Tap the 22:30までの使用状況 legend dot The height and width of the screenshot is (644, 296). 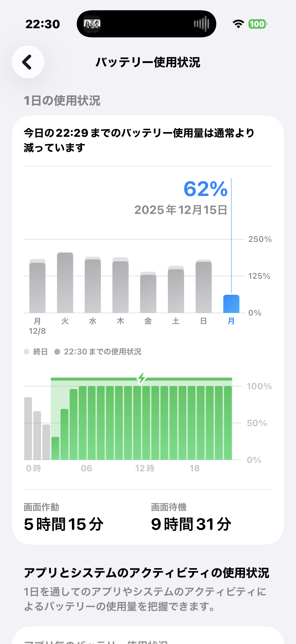click(57, 352)
